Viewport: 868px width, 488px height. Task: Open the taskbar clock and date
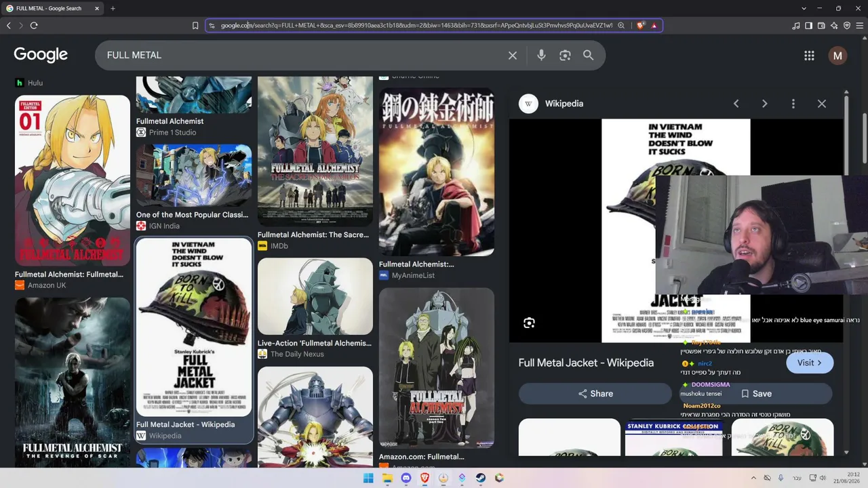(x=847, y=478)
